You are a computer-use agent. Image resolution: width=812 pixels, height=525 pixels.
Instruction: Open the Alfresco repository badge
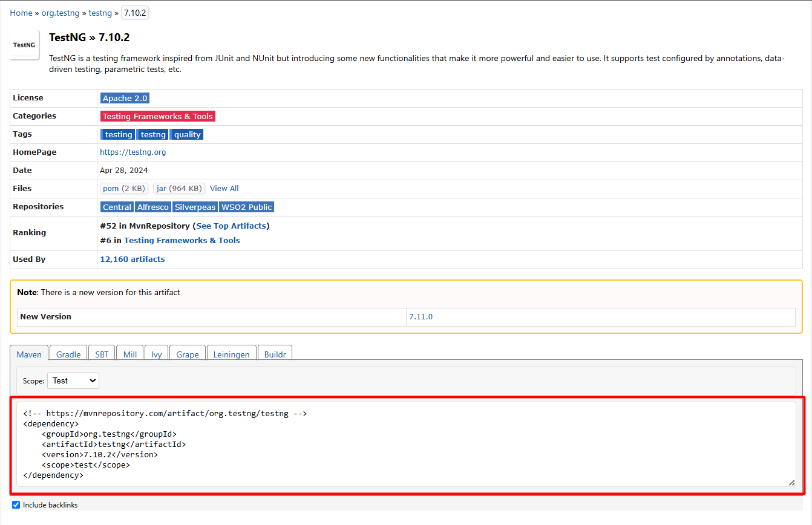152,207
